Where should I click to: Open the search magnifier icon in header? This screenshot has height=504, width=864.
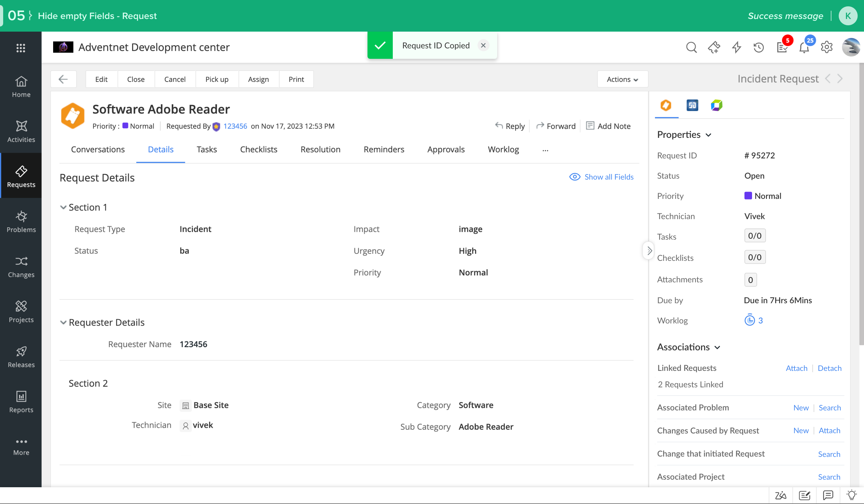[691, 47]
